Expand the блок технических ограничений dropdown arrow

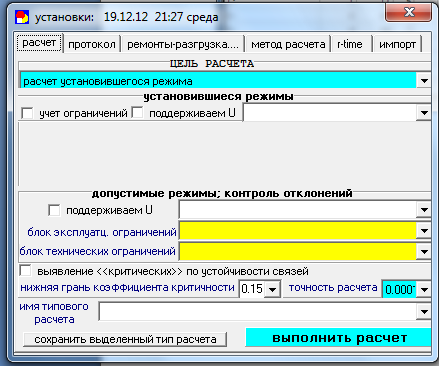[x=424, y=252]
